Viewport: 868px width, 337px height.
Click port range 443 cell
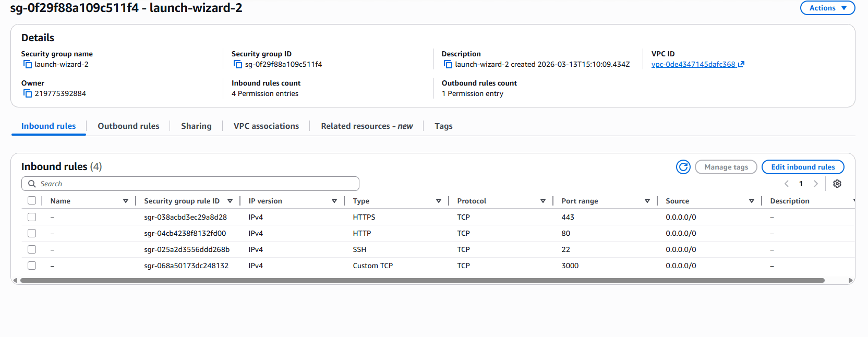click(x=568, y=217)
